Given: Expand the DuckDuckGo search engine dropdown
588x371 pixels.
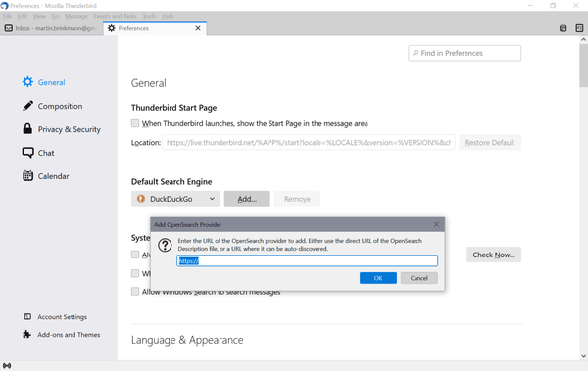Looking at the screenshot, I should [175, 199].
